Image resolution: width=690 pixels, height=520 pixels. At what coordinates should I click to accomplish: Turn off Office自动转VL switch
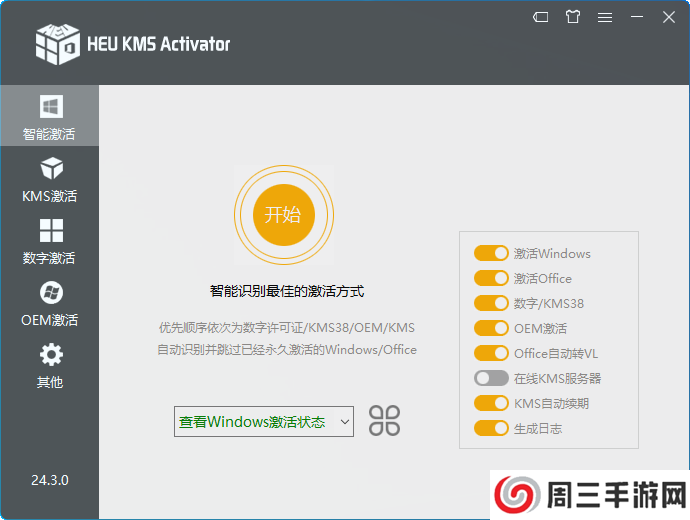point(491,354)
